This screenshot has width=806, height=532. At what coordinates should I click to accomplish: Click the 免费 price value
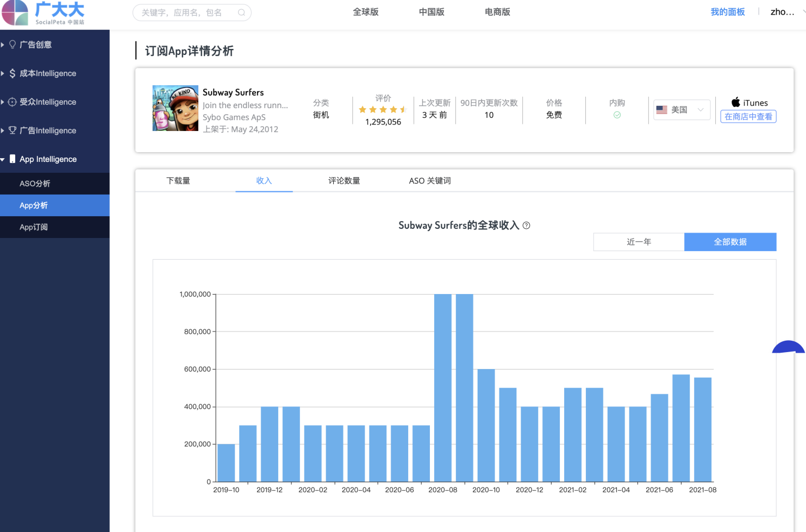(x=554, y=115)
